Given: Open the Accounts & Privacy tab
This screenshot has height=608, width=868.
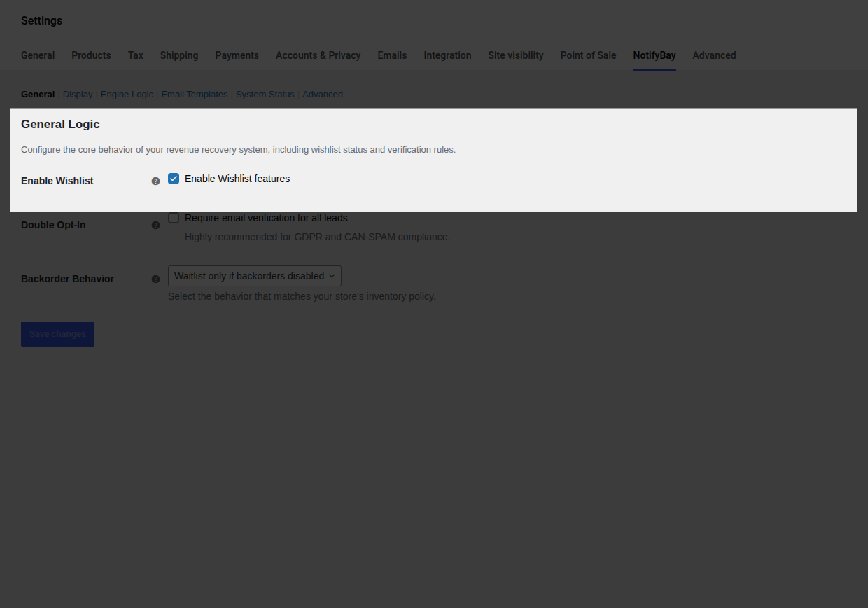Looking at the screenshot, I should 318,55.
